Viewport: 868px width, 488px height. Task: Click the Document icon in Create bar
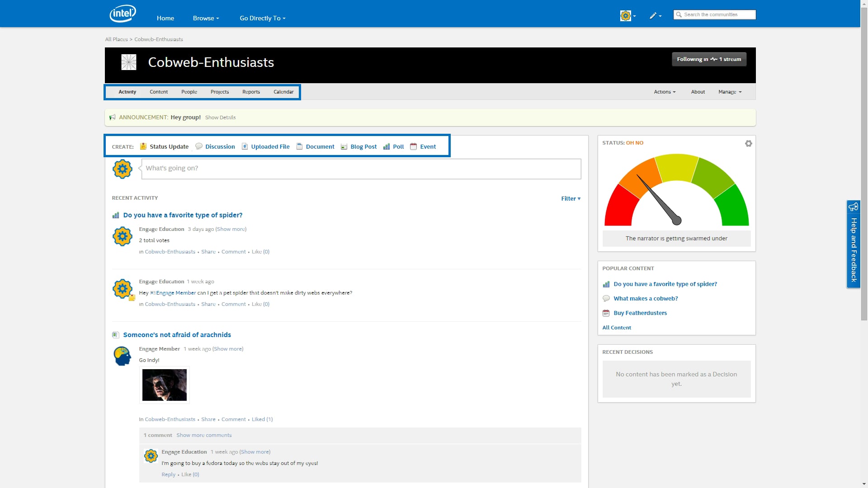click(x=299, y=146)
